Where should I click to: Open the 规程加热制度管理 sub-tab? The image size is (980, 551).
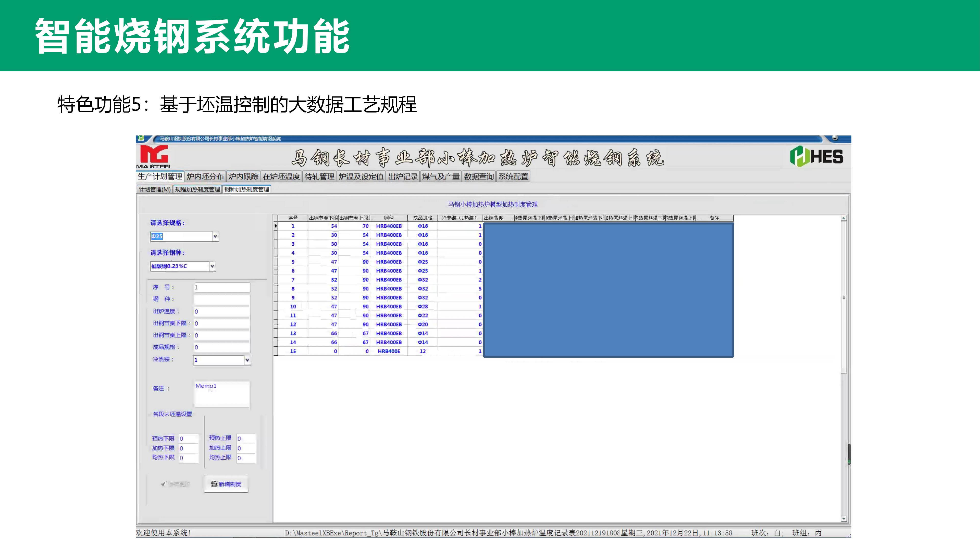[197, 189]
